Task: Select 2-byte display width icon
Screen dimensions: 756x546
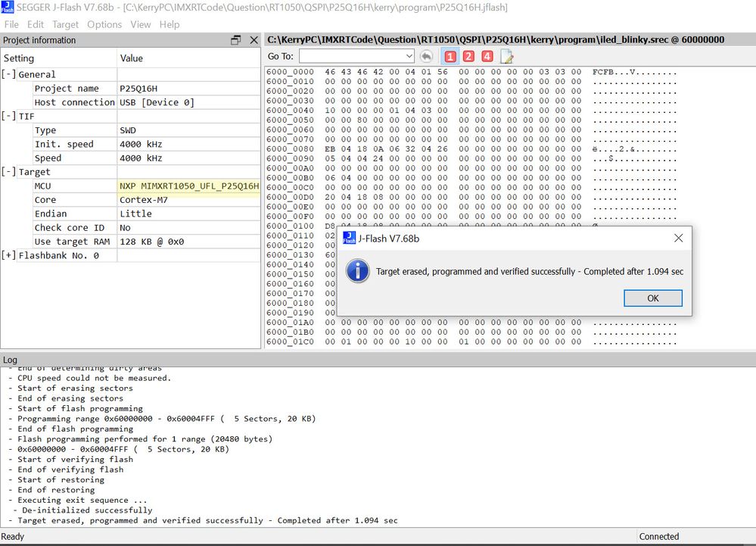Action: click(468, 57)
